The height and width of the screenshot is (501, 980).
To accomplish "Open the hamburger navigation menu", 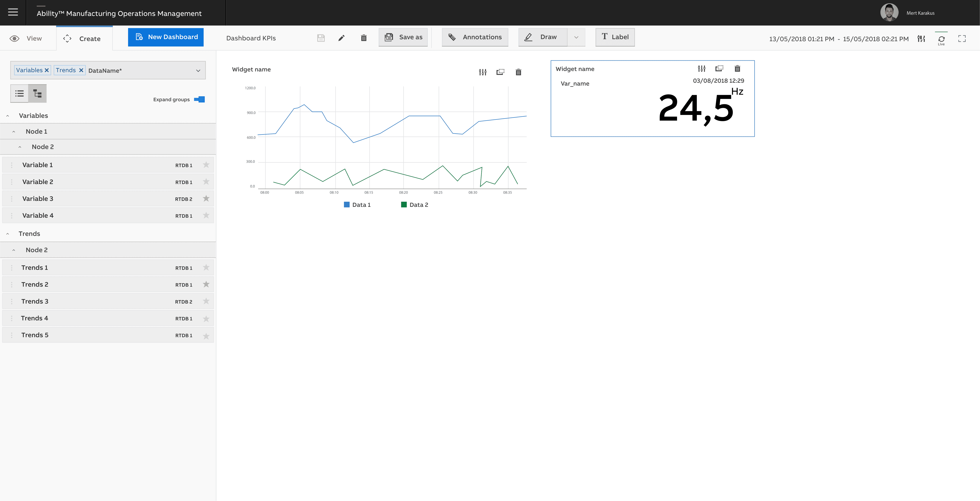I will pyautogui.click(x=13, y=12).
